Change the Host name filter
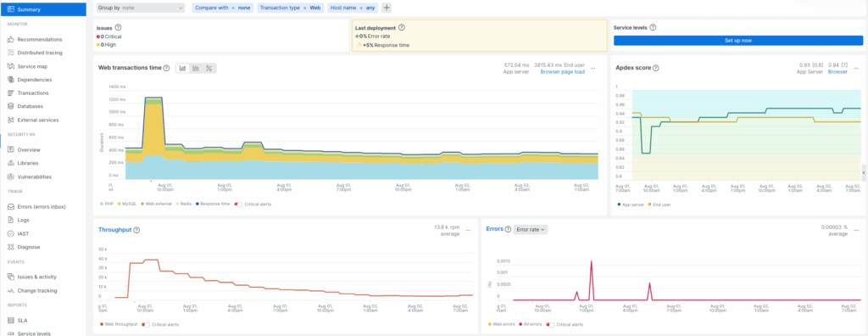868x336 pixels. click(x=352, y=8)
